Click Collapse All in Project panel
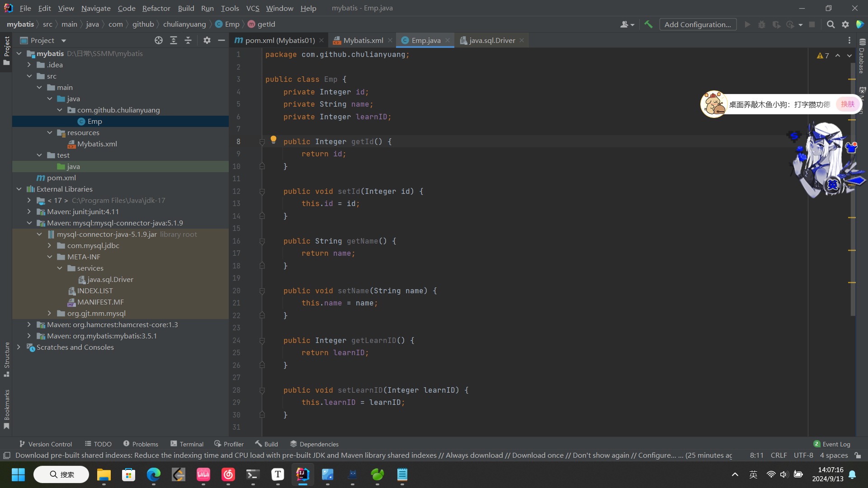 (188, 40)
